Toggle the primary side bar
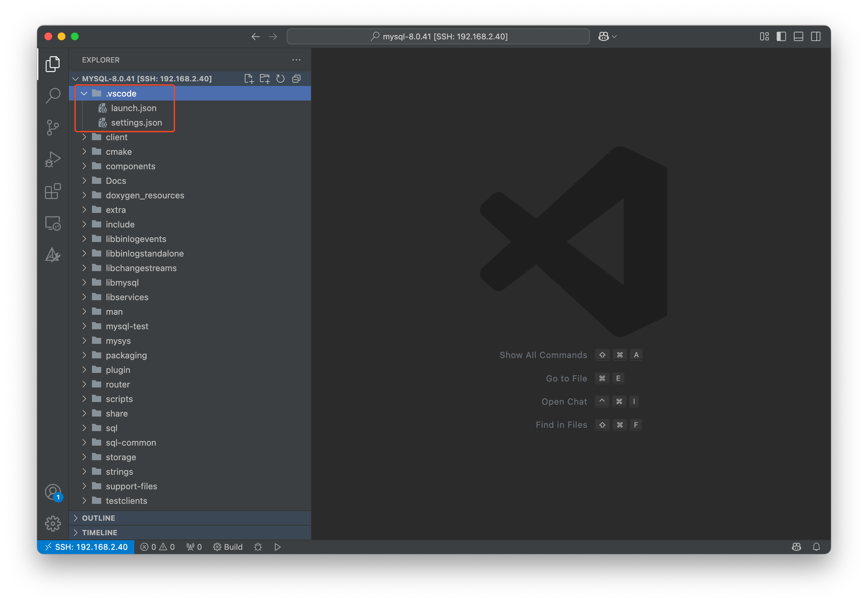The image size is (868, 603). click(781, 36)
